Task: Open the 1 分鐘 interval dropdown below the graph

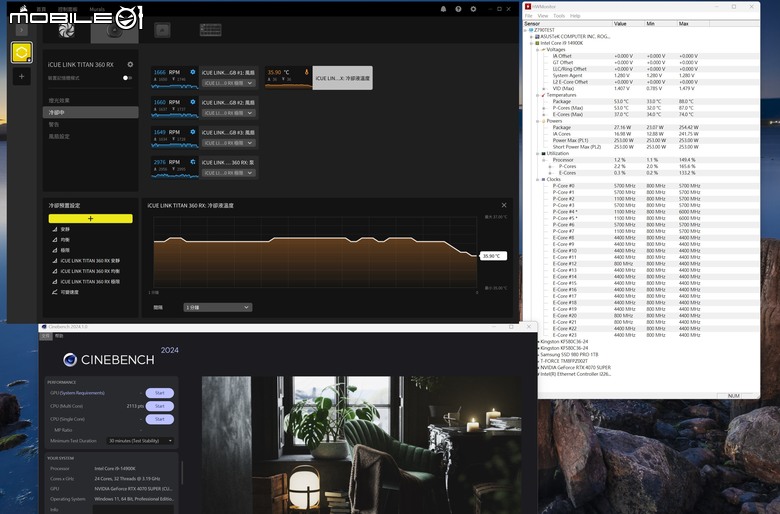Action: (218, 308)
